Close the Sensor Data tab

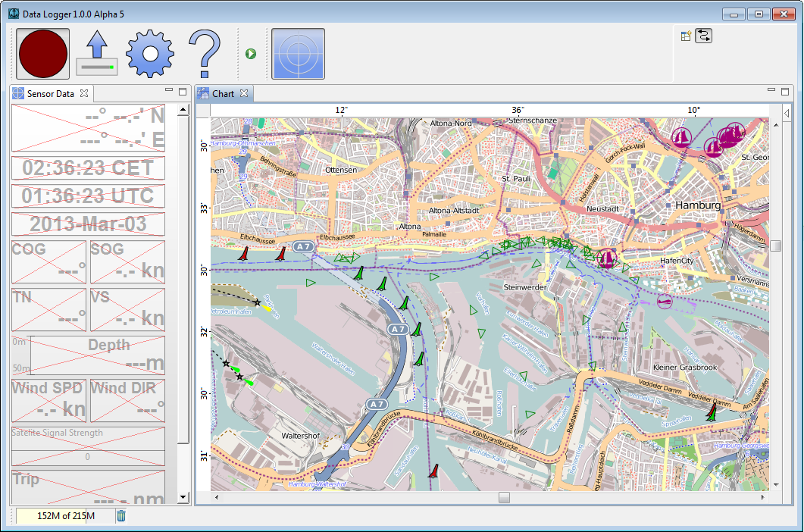84,94
